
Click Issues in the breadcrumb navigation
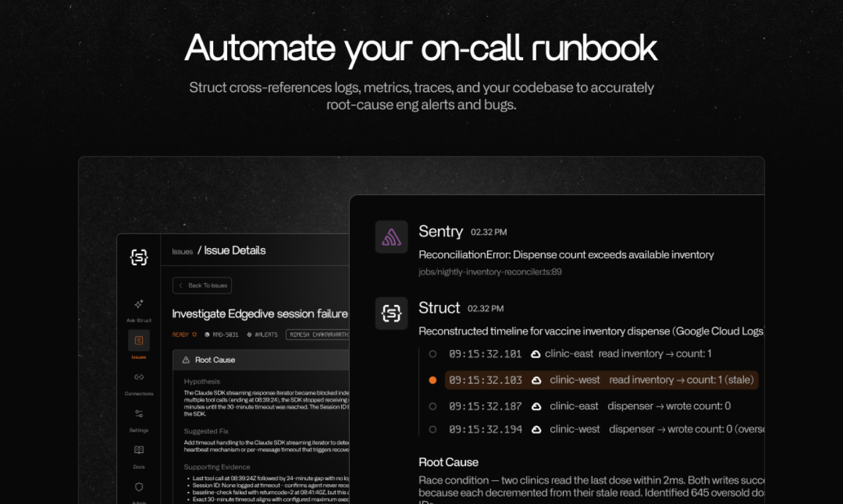[183, 250]
